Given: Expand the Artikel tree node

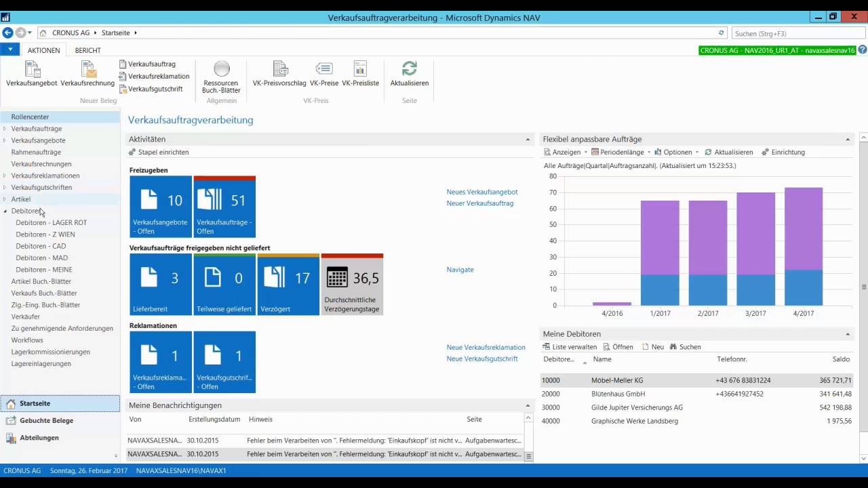Looking at the screenshot, I should 5,199.
